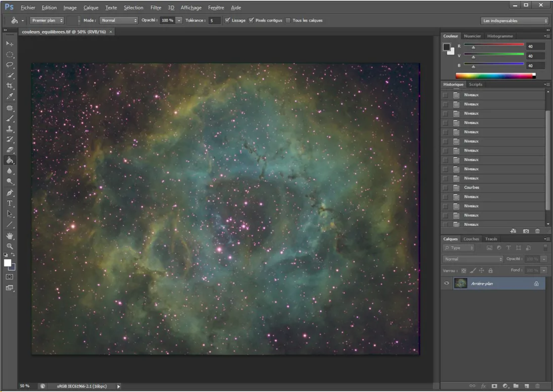Screen dimensions: 553x392
Task: Open the Mode Normal dropdown
Action: tap(119, 21)
